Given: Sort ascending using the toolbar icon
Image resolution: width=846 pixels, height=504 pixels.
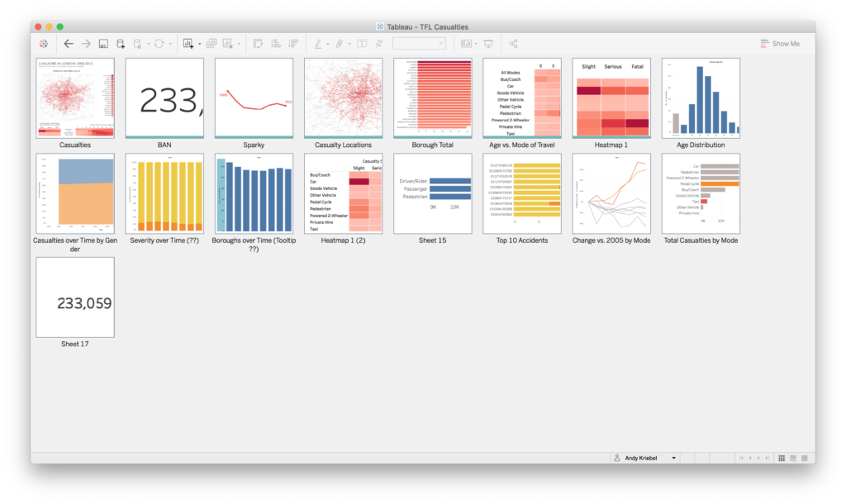Looking at the screenshot, I should coord(276,44).
